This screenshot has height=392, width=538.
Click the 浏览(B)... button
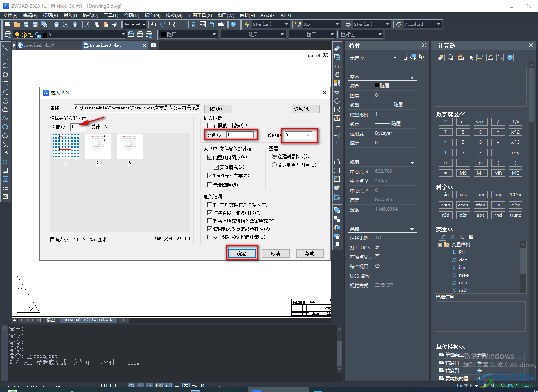pos(218,109)
